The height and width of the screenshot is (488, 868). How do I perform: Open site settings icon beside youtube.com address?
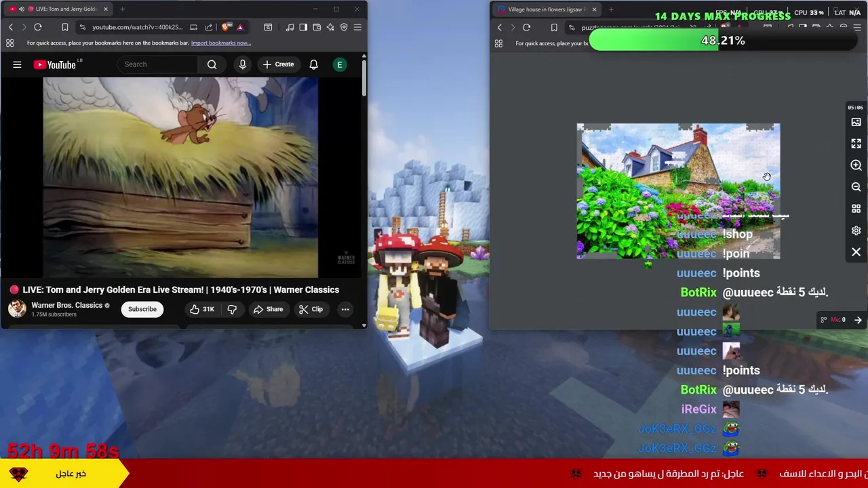[x=82, y=27]
